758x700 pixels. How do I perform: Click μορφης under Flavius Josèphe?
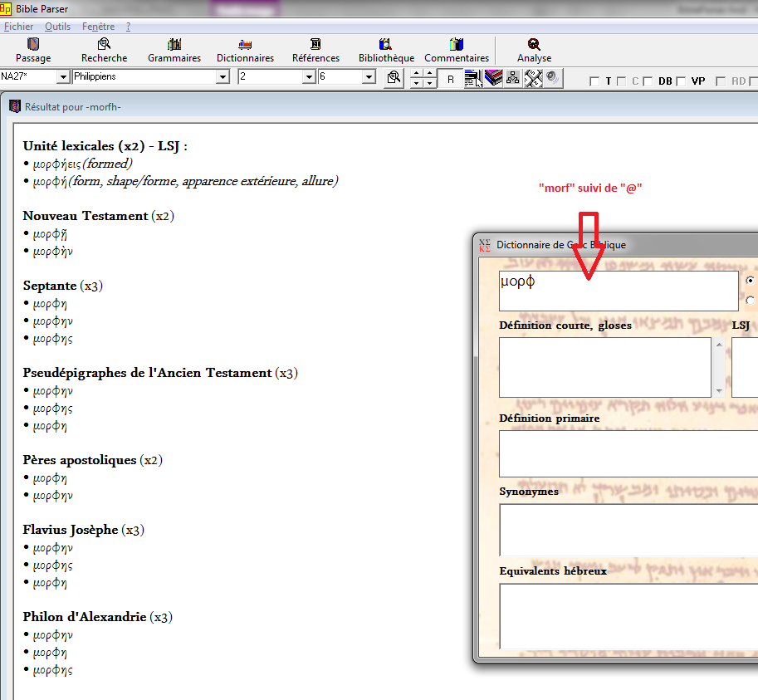click(52, 565)
